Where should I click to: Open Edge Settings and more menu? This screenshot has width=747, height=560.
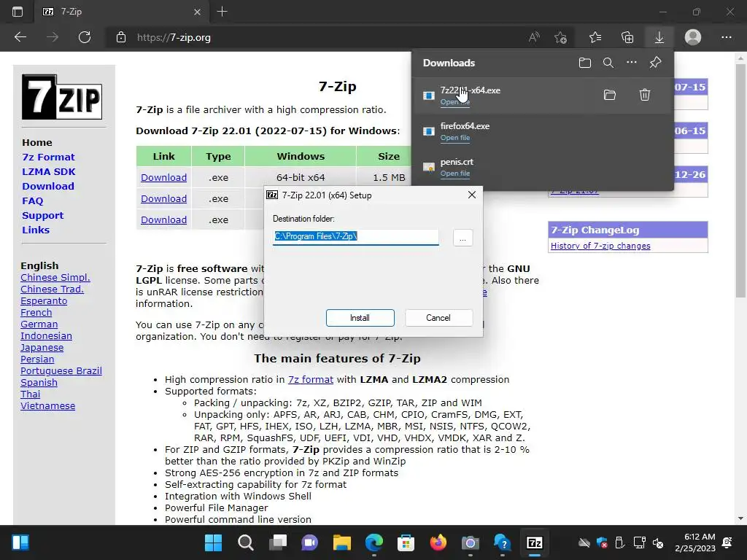click(726, 37)
